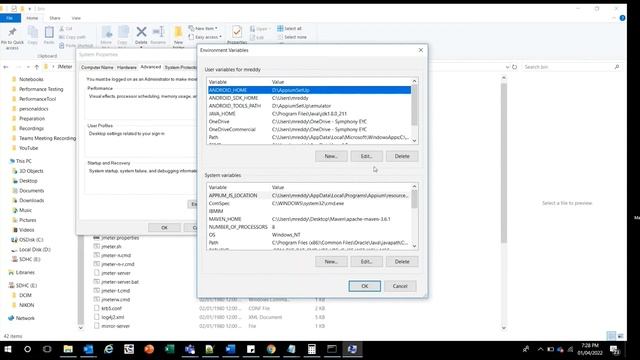
Task: Select ComSpec system variable row
Action: click(x=309, y=203)
